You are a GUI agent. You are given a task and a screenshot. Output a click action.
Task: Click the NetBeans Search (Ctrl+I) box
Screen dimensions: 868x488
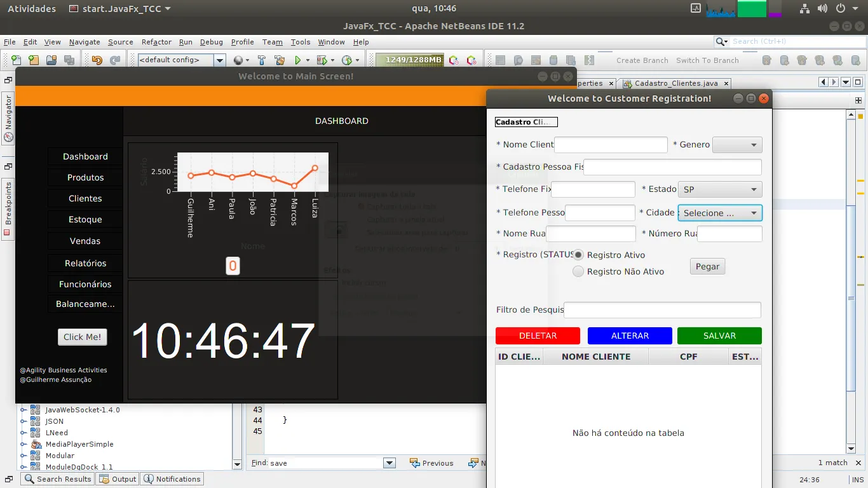pos(797,41)
